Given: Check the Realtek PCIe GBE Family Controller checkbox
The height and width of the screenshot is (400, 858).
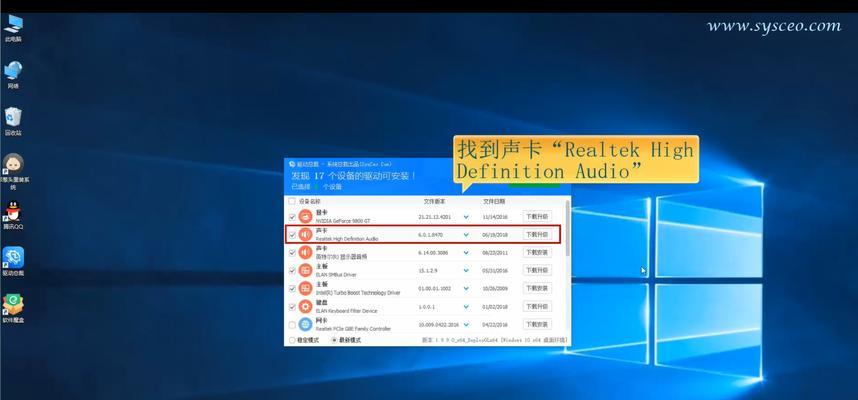Looking at the screenshot, I should tap(292, 325).
